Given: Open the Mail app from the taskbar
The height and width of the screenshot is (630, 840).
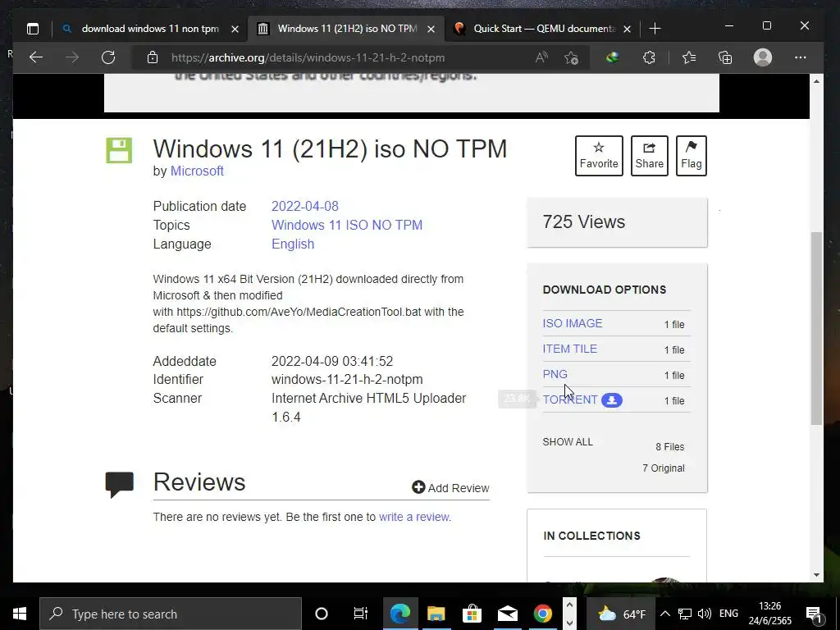Looking at the screenshot, I should (x=507, y=614).
